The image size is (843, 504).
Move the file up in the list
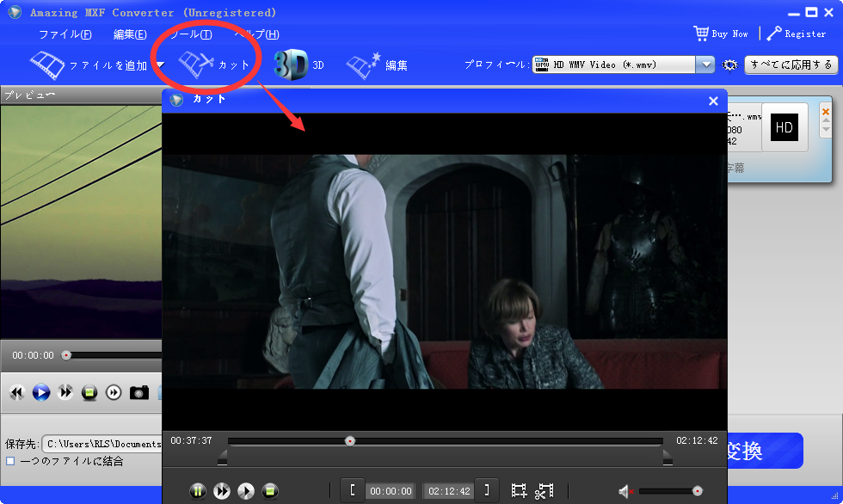coord(826,121)
